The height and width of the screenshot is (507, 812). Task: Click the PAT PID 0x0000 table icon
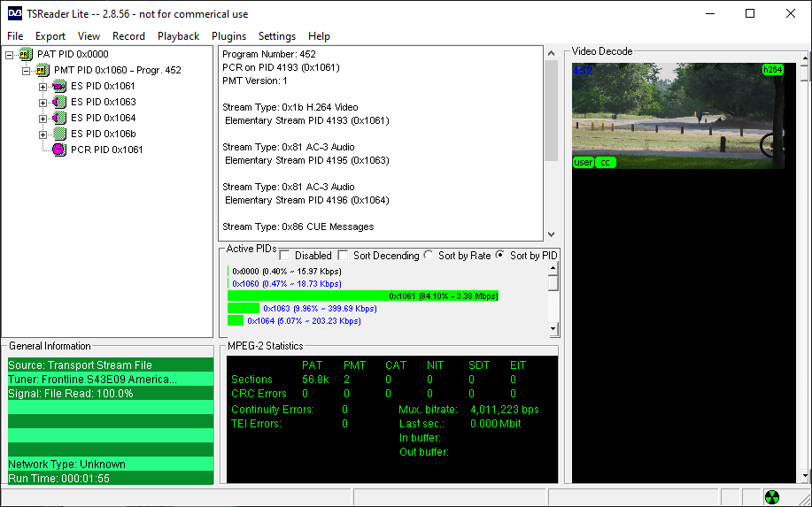click(25, 54)
